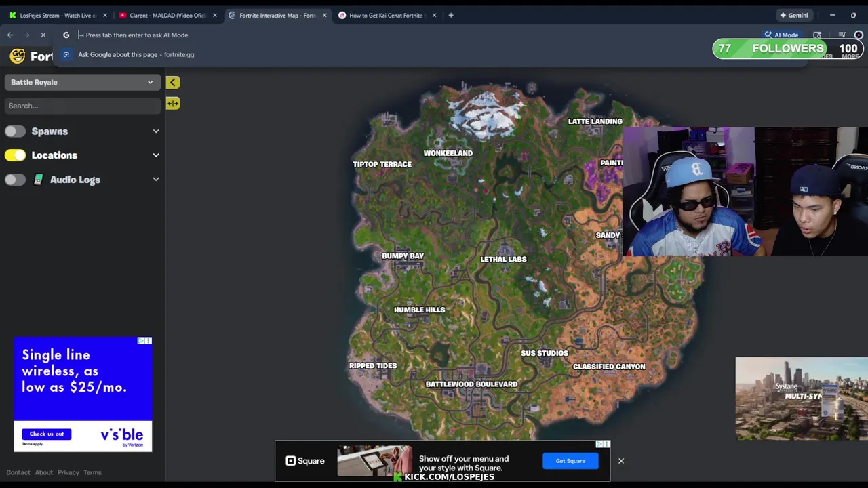
Task: Select the Fortnite Interactive Map tab
Action: tap(277, 15)
